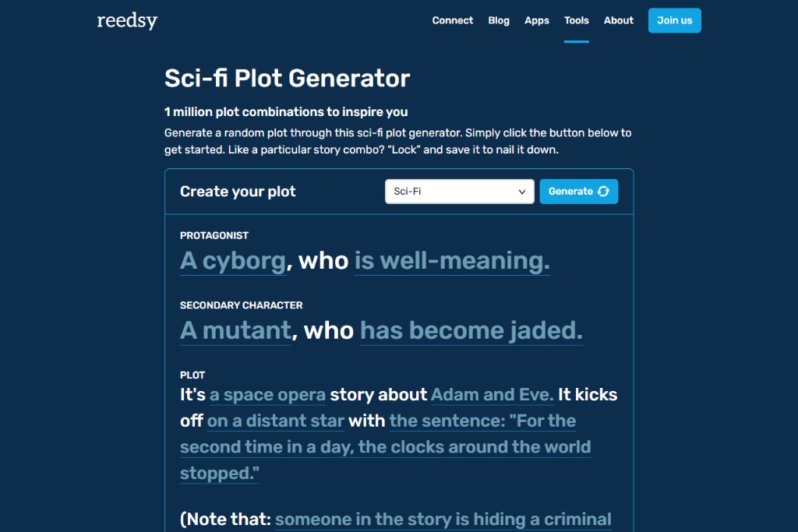Viewport: 798px width, 532px height.
Task: Switch to the Tools section
Action: [577, 20]
